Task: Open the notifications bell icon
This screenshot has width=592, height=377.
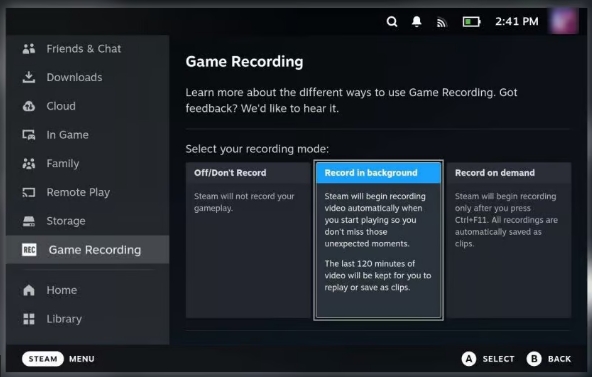Action: (416, 22)
